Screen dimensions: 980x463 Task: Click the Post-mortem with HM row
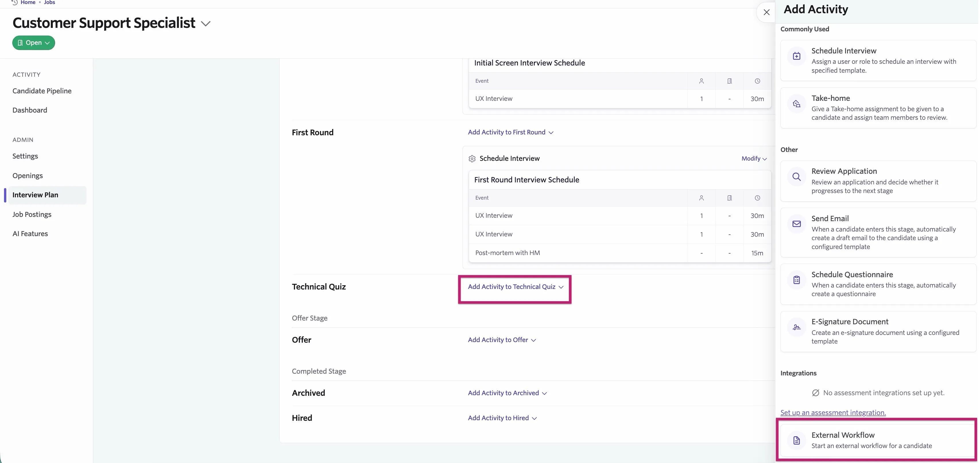[x=620, y=253]
